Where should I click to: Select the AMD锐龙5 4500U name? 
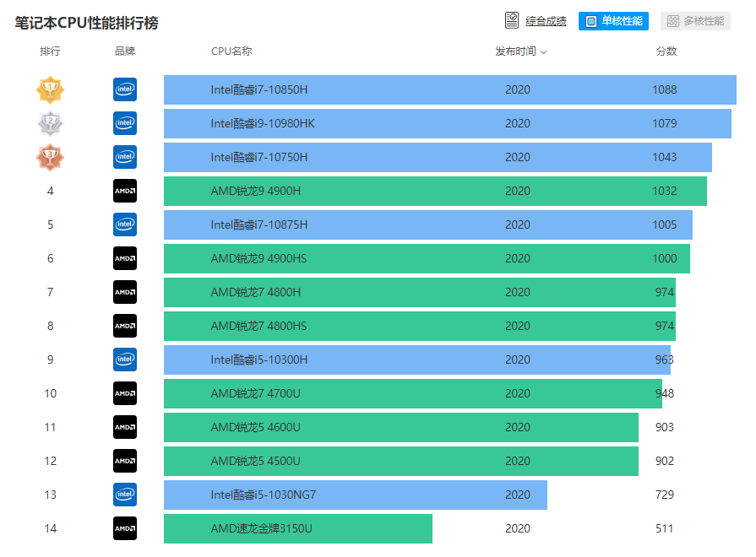click(x=256, y=461)
